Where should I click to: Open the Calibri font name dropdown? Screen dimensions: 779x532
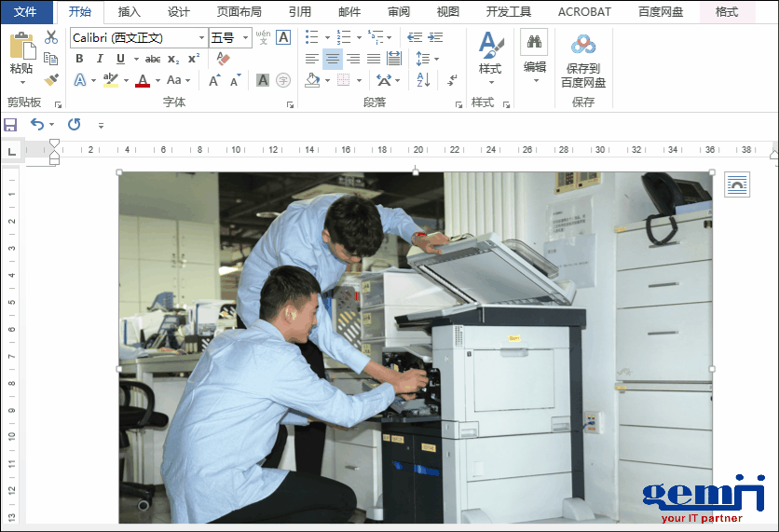tap(201, 38)
